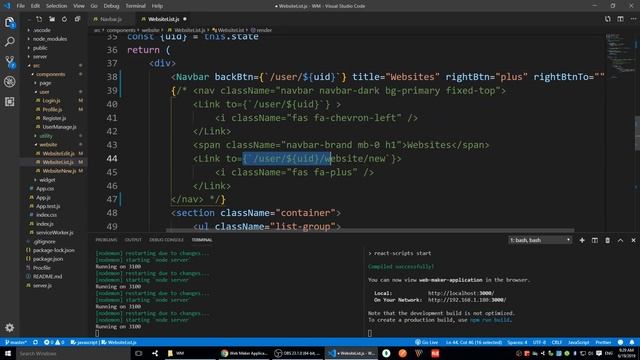Open the Explorer view in activity bar
Screen dimensions: 640x360
pyautogui.click(x=10, y=22)
